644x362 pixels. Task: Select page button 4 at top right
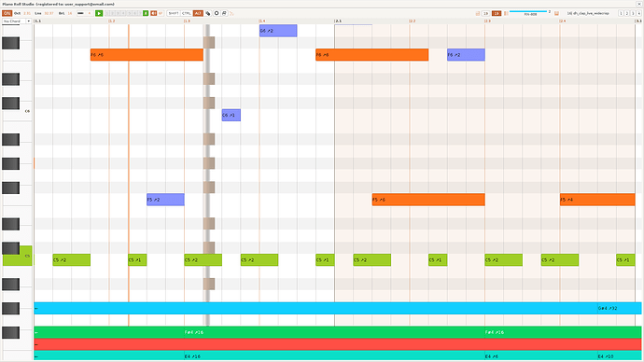click(x=638, y=14)
